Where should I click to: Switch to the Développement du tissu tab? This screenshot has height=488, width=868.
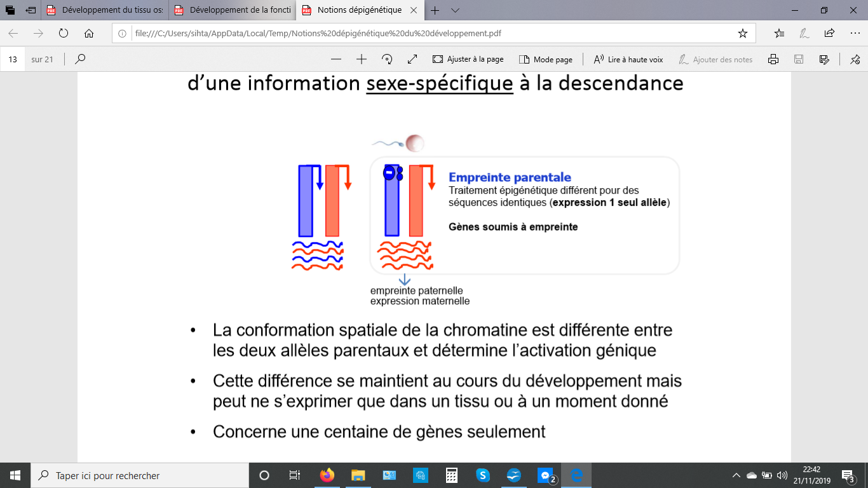pos(105,10)
